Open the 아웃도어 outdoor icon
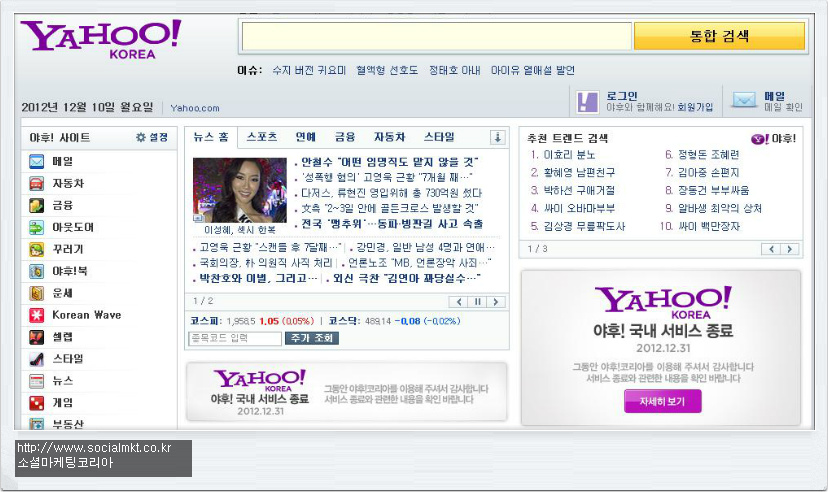The width and height of the screenshot is (828, 492). click(x=36, y=228)
